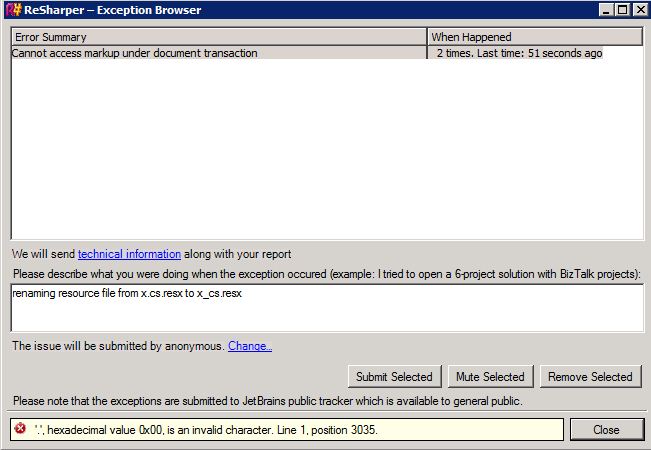Viewport: 651px width, 450px height.
Task: Open the technical information link
Action: pos(129,254)
